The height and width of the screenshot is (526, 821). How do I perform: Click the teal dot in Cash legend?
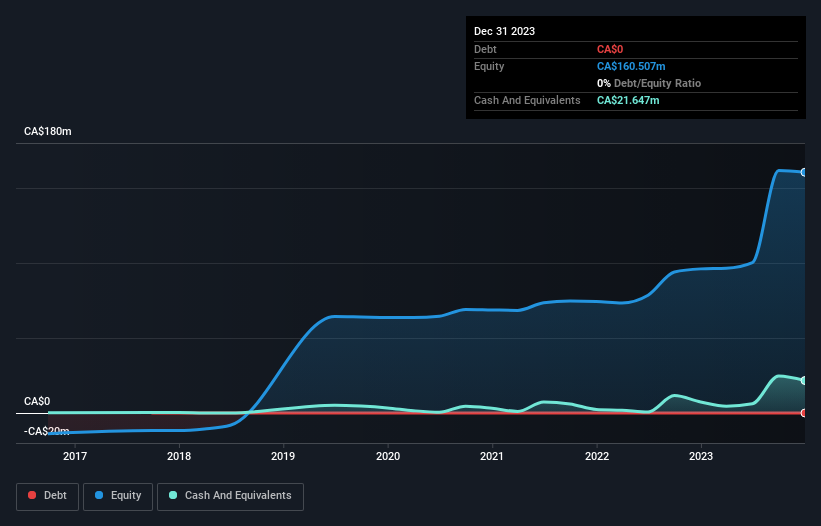pyautogui.click(x=173, y=495)
